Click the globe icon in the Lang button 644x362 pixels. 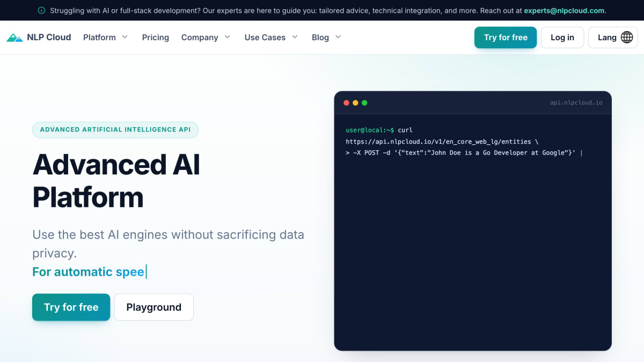point(626,38)
